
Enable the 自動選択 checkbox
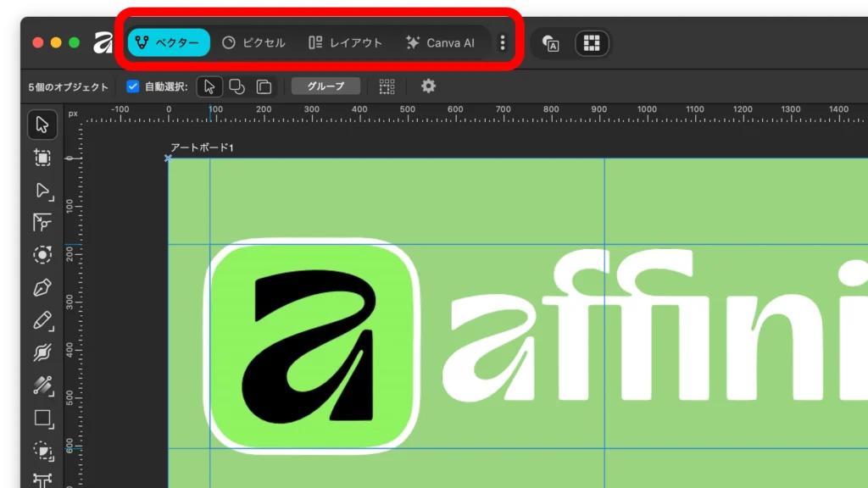tap(131, 86)
